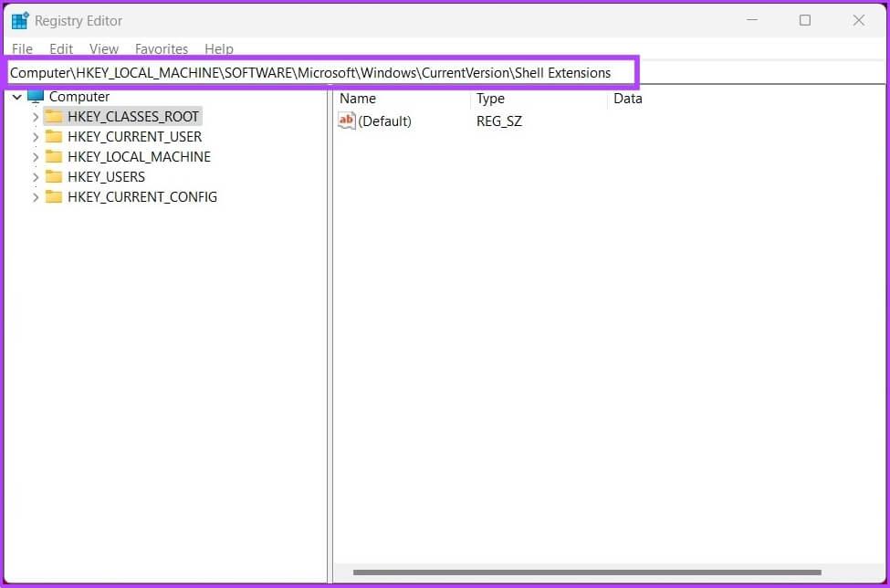Screen dimensions: 890x588
Task: Click the HKEY_LOCAL_MACHINE folder icon
Action: tap(54, 157)
